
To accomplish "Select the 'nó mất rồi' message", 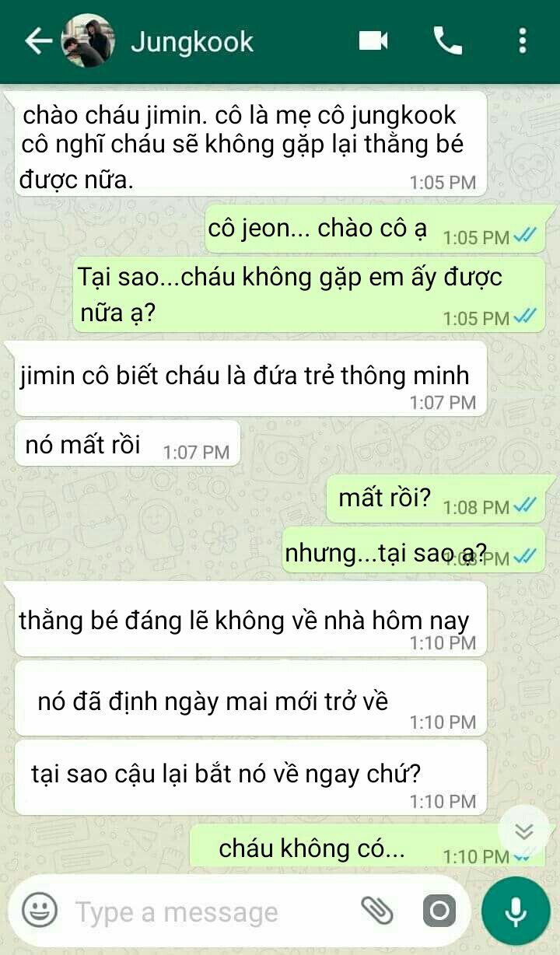I will (x=128, y=443).
